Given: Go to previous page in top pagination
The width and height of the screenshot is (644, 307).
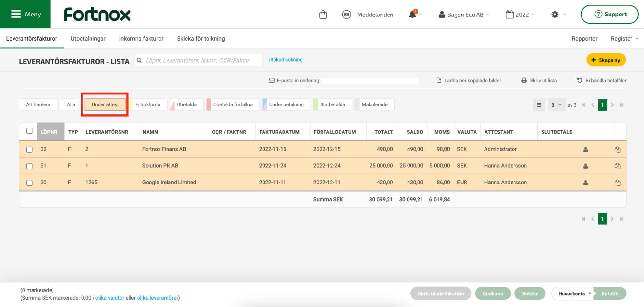Looking at the screenshot, I should pyautogui.click(x=593, y=105).
